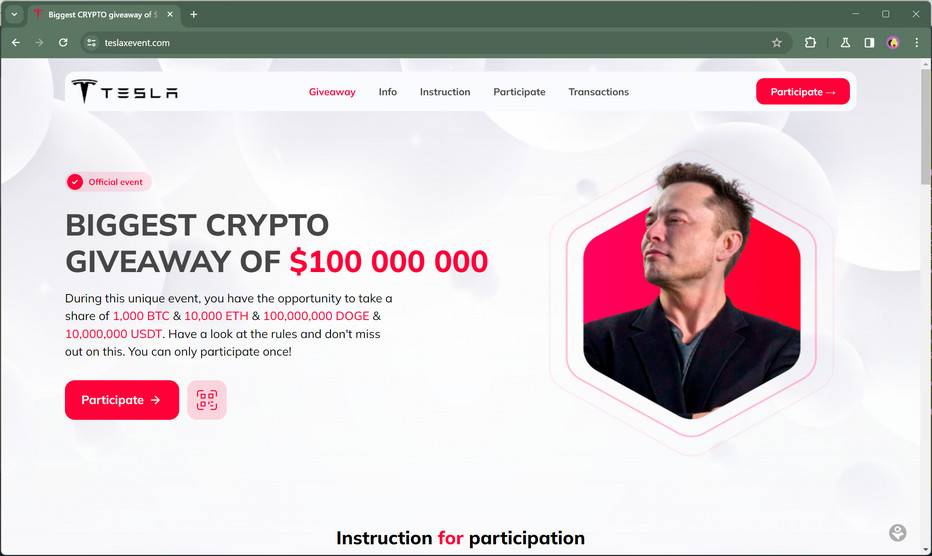Close the Biggest CRYPTO giveaway tab
This screenshot has height=556, width=932.
tap(170, 14)
